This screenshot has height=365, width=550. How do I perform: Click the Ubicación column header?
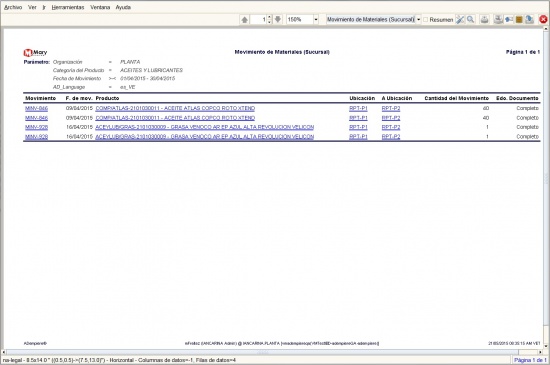[x=362, y=98]
